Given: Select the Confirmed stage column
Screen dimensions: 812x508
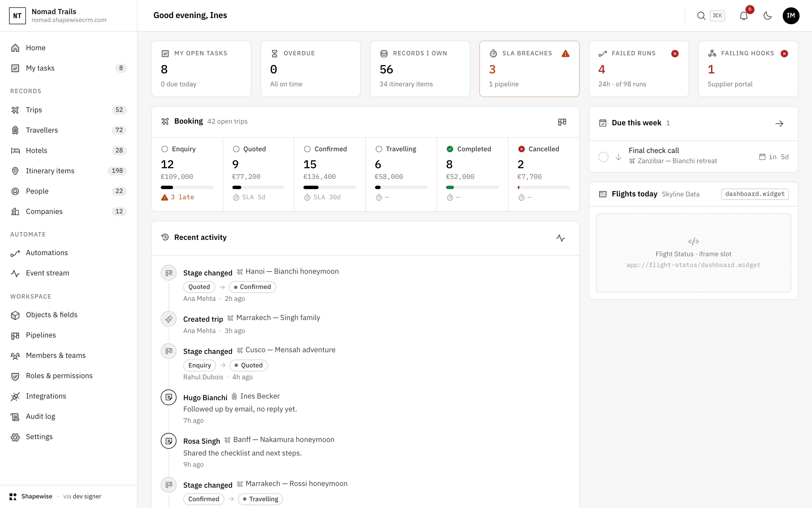Looking at the screenshot, I should pyautogui.click(x=330, y=174).
